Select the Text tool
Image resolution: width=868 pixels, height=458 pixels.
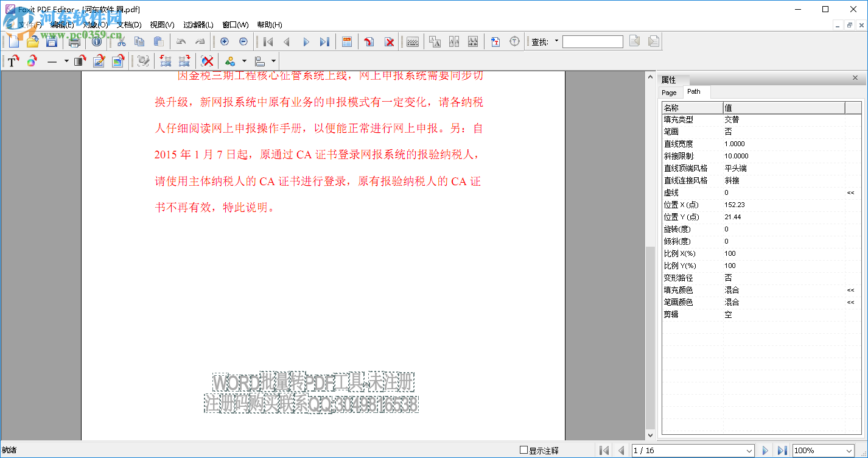[x=13, y=61]
